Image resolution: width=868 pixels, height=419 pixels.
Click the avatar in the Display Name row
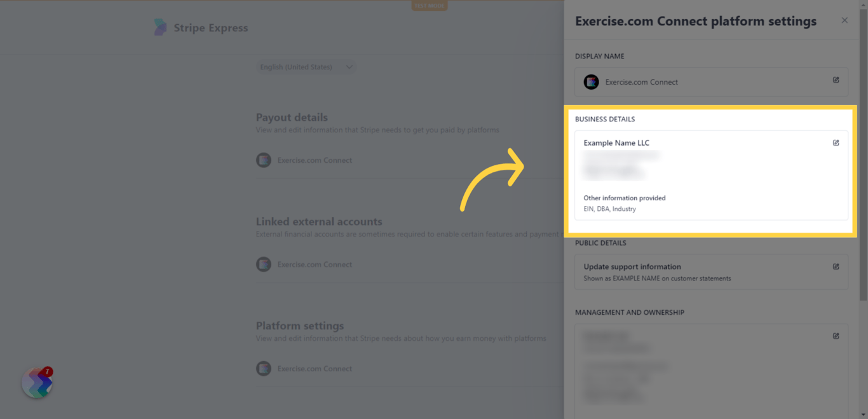(591, 81)
